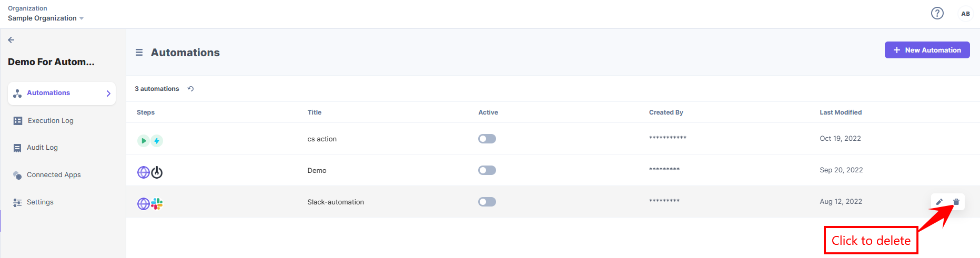Expand the Automations sidebar chevron
This screenshot has height=258, width=980.
pos(108,94)
